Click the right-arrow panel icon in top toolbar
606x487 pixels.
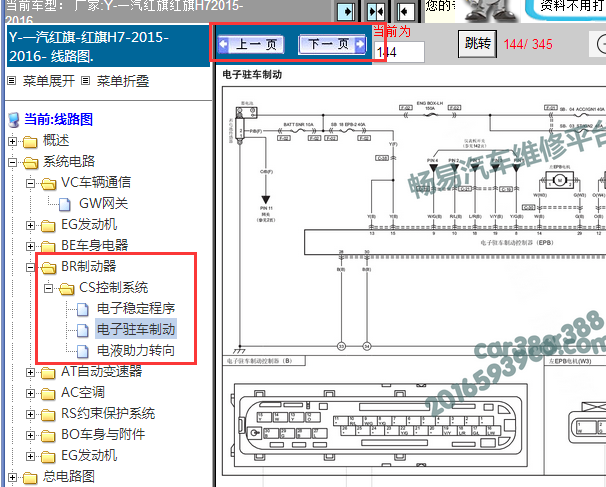tap(346, 12)
